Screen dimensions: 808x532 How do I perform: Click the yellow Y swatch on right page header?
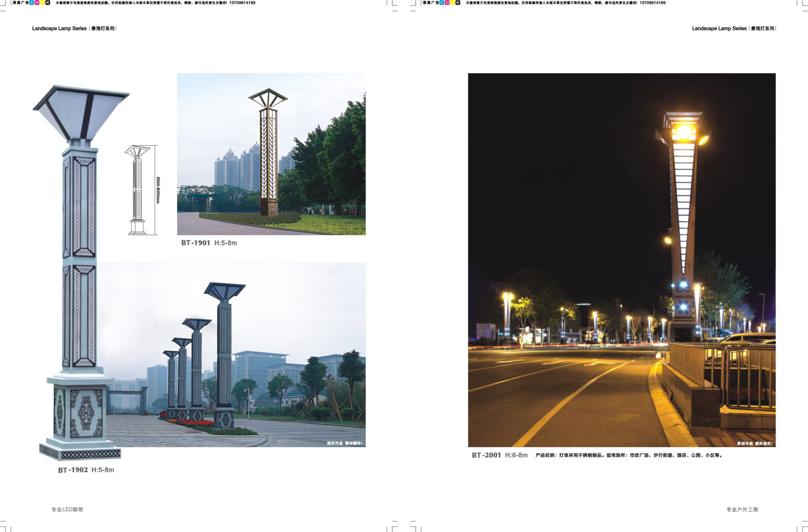[452, 3]
